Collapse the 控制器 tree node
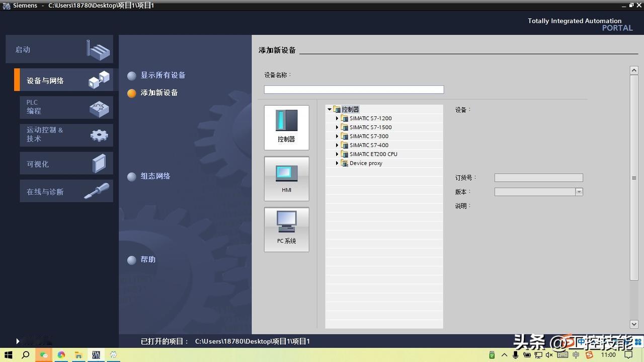 (330, 109)
